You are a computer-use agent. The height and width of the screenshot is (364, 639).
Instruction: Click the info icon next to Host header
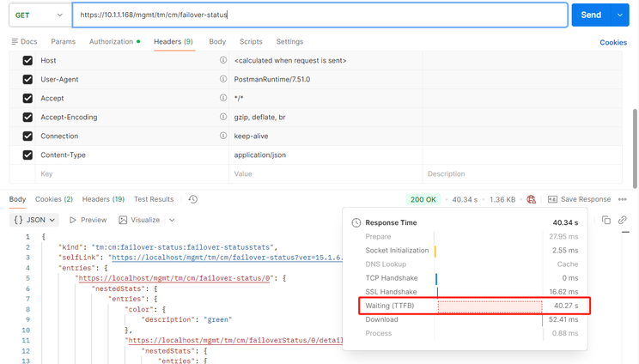[x=223, y=61]
